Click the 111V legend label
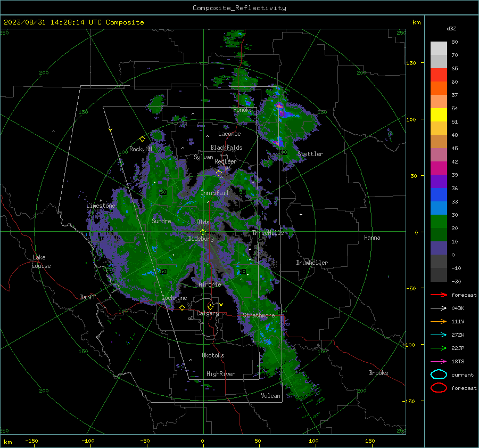The image size is (479, 448). click(x=458, y=321)
